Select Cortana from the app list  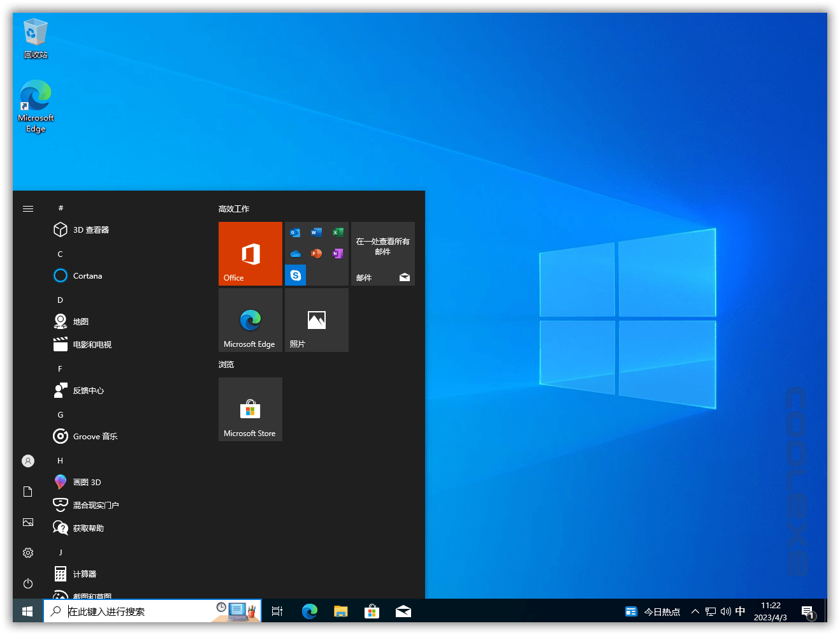point(87,275)
